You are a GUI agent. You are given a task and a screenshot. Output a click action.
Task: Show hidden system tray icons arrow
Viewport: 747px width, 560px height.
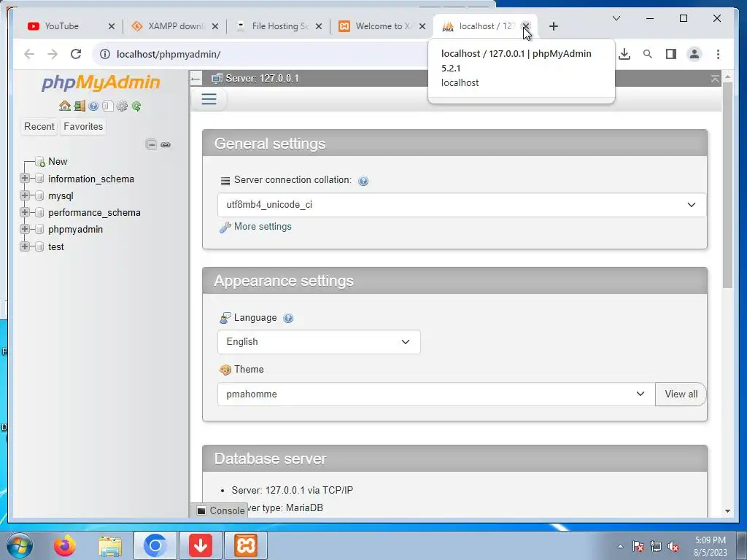coord(620,546)
